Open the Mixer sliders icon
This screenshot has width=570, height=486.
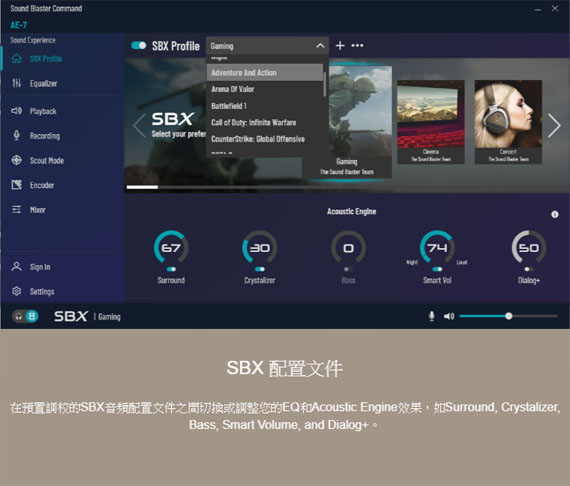(x=16, y=209)
